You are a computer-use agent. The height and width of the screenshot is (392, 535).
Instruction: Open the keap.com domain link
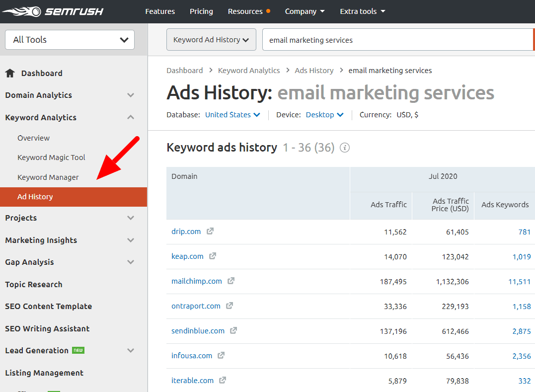tap(187, 256)
